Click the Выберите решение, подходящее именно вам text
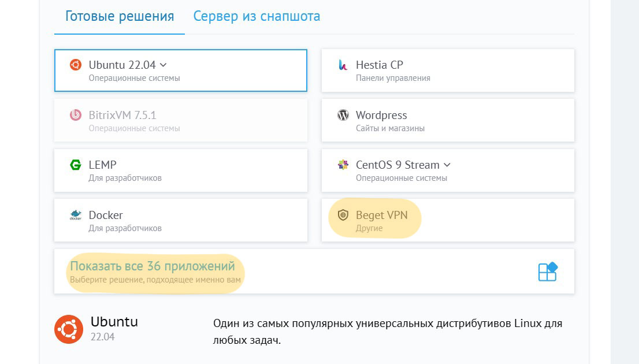Viewport: 639px width, 364px height. 155,280
